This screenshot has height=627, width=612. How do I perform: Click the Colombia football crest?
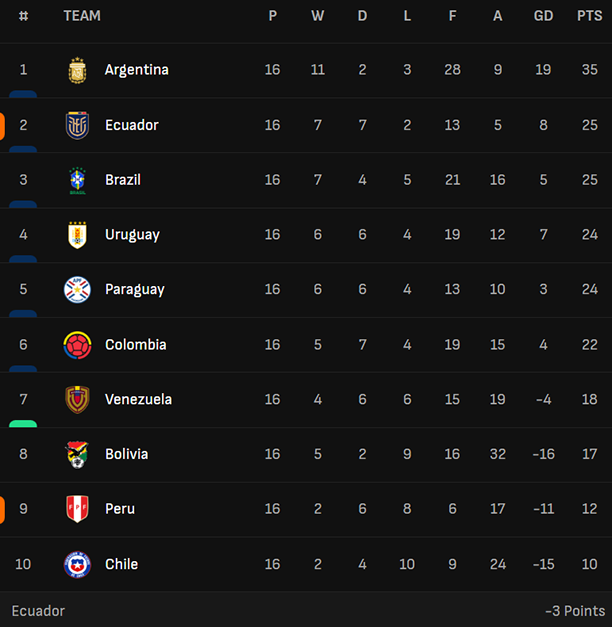click(77, 345)
